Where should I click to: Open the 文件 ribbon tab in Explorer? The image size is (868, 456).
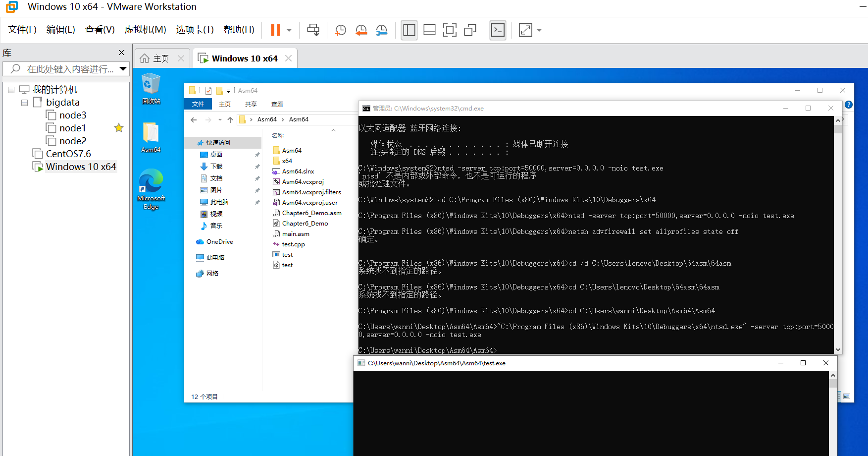[198, 104]
